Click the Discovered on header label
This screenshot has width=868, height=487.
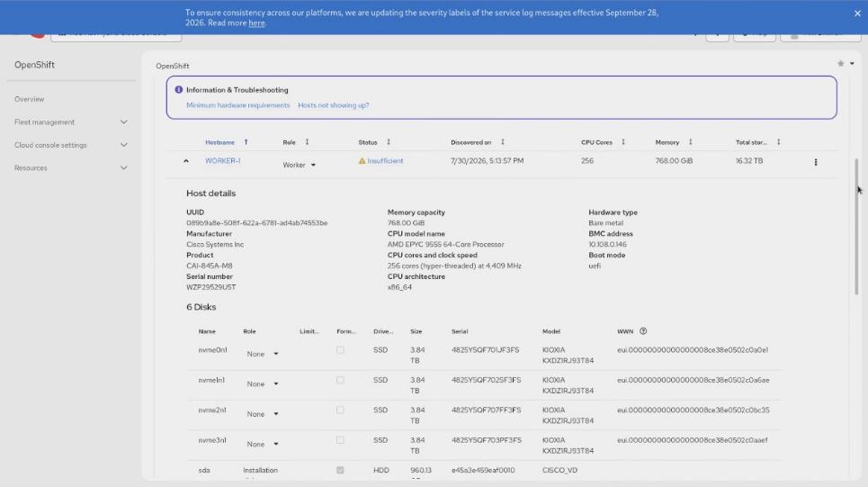coord(471,142)
